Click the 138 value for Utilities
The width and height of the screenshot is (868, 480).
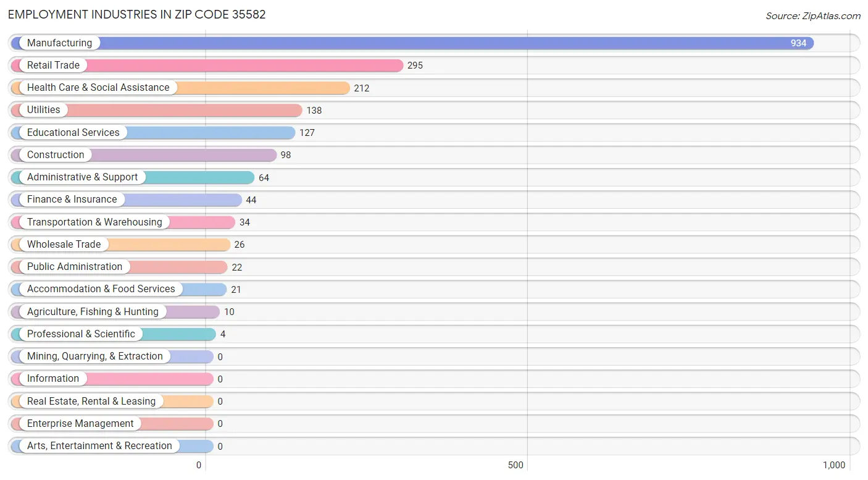pyautogui.click(x=314, y=111)
